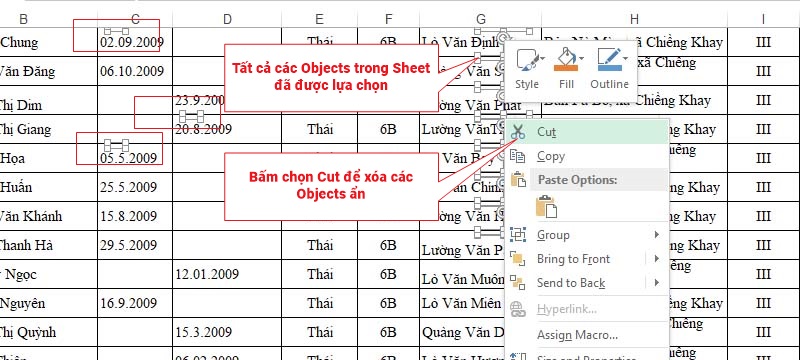The height and width of the screenshot is (360, 800).
Task: Select column H header
Action: click(634, 19)
